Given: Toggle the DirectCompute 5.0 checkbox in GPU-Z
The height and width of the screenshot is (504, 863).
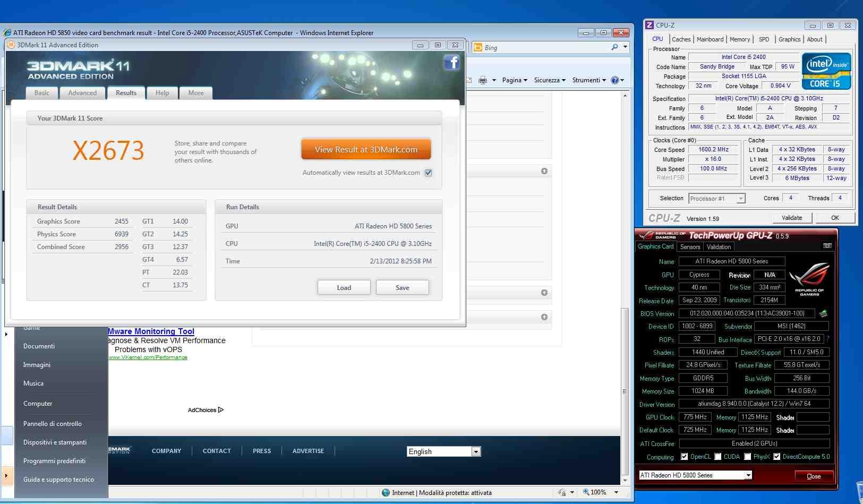Looking at the screenshot, I should tap(776, 457).
